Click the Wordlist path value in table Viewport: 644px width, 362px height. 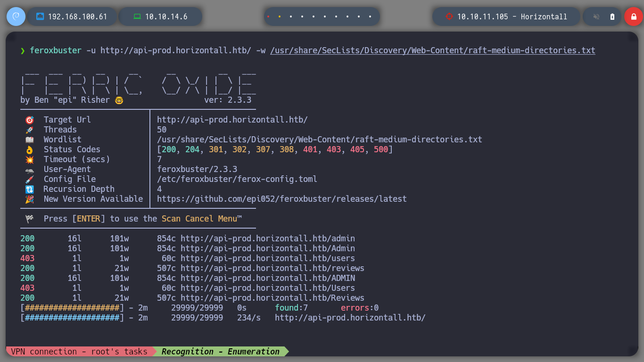[320, 140]
